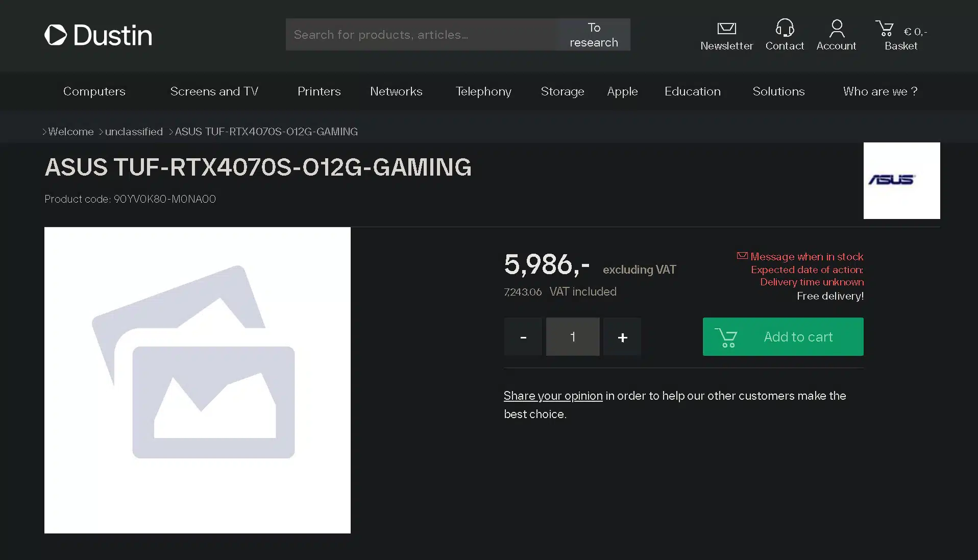Open the Screens and TV menu
This screenshot has width=978, height=560.
214,91
